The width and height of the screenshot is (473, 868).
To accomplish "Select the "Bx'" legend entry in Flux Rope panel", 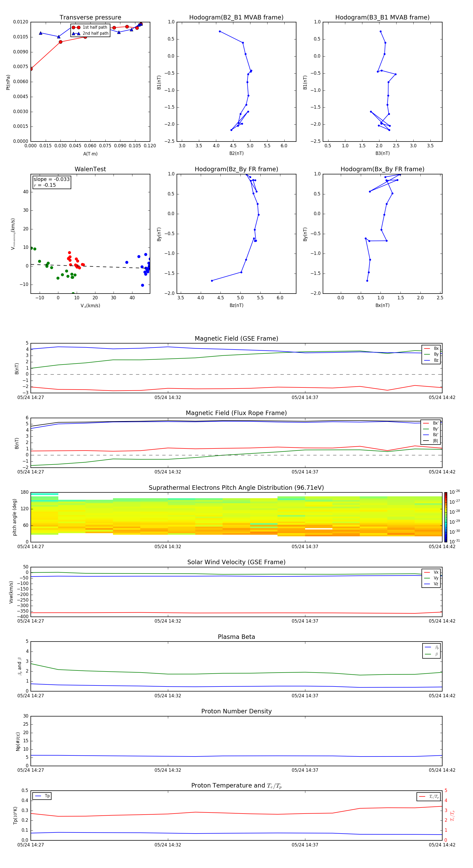I will pos(431,423).
